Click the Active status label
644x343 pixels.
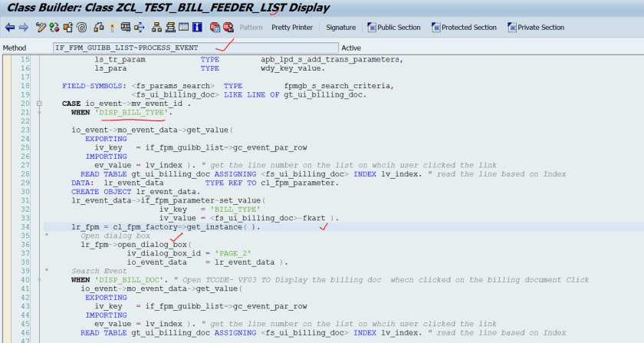click(x=351, y=48)
